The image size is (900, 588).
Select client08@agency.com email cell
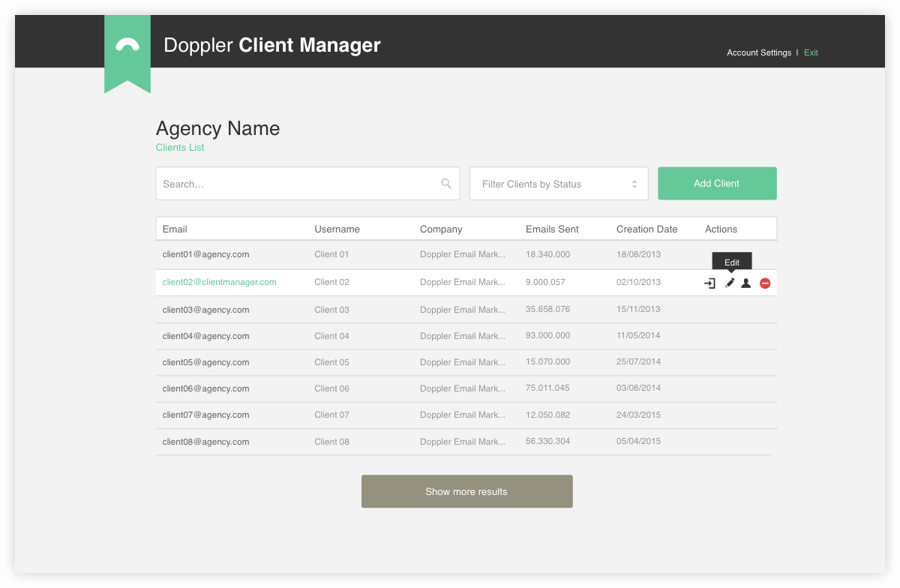[206, 442]
